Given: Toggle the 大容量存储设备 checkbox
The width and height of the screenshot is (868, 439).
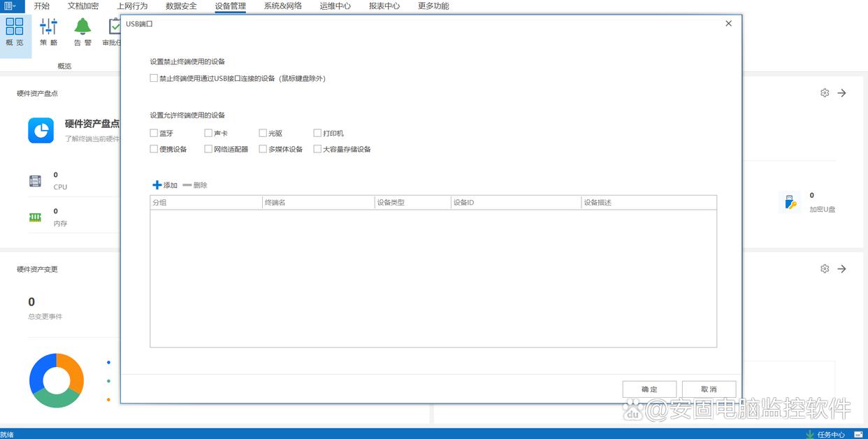Looking at the screenshot, I should 317,149.
